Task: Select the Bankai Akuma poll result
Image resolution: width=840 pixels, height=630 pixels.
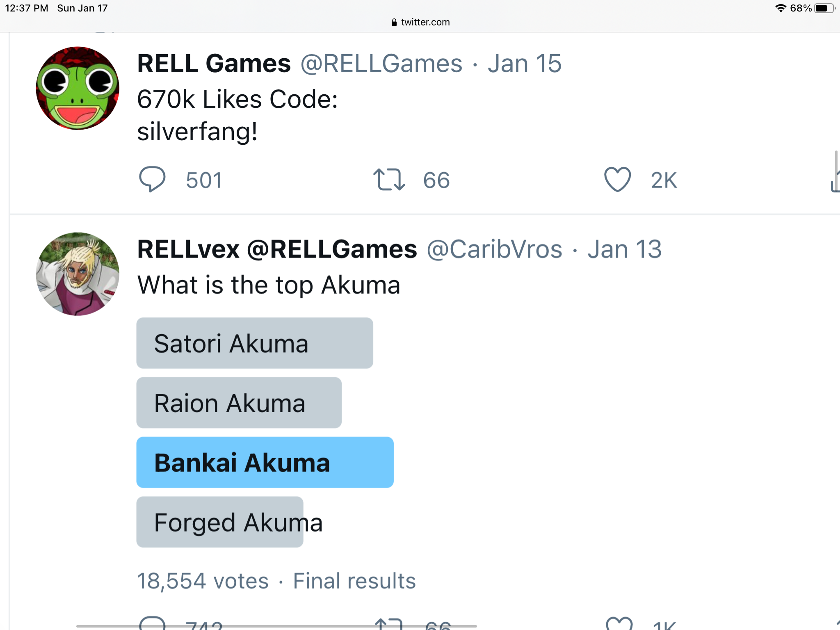Action: tap(265, 462)
